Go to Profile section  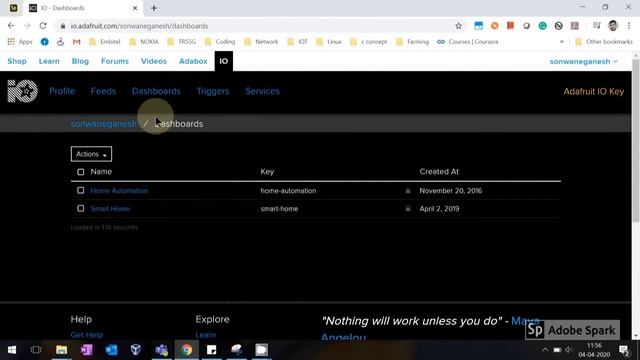(x=62, y=91)
